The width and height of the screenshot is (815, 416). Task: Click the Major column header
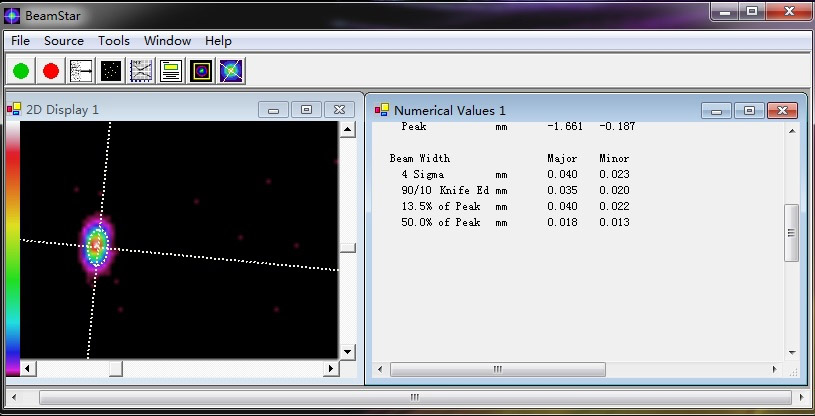pyautogui.click(x=562, y=158)
